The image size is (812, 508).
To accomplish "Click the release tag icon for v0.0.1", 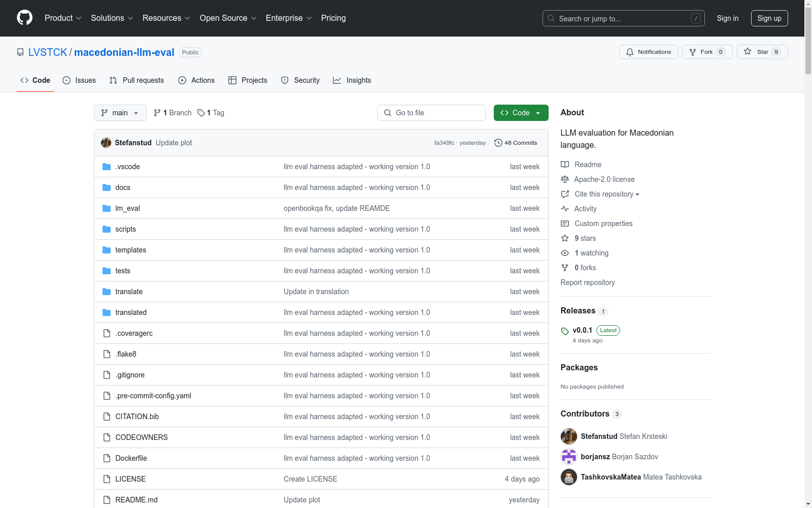I will click(x=565, y=331).
